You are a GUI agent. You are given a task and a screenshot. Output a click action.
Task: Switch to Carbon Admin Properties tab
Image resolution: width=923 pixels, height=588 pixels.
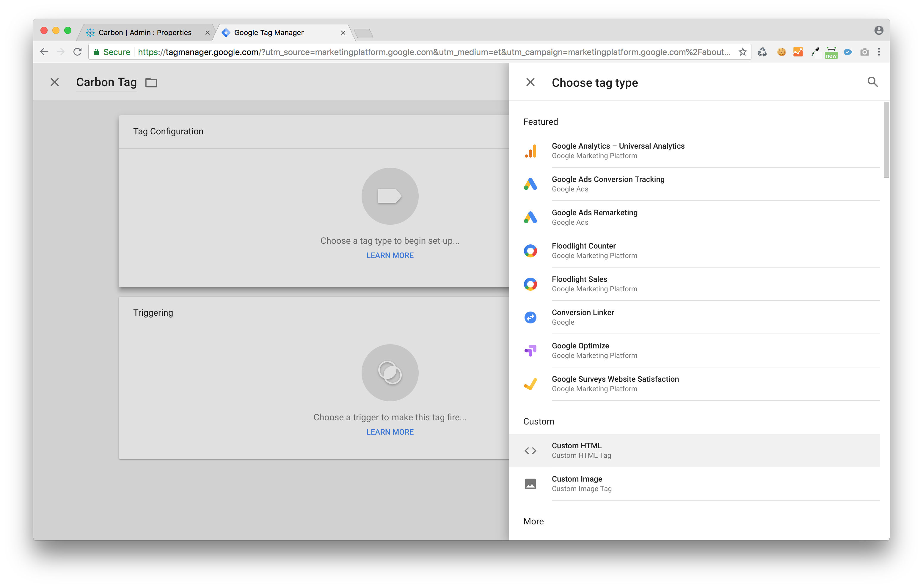tap(145, 33)
